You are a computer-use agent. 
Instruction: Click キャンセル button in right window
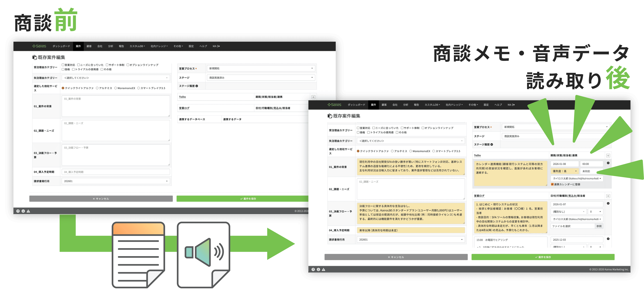(x=396, y=257)
